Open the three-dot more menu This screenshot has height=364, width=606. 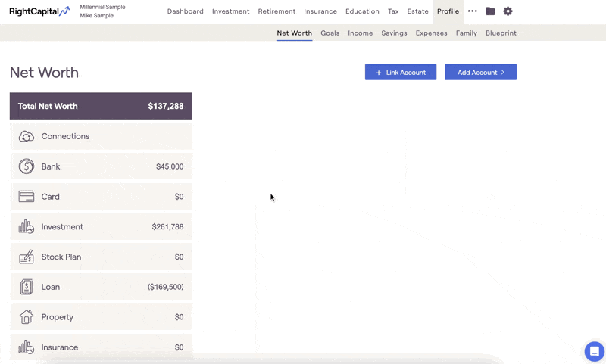coord(472,11)
